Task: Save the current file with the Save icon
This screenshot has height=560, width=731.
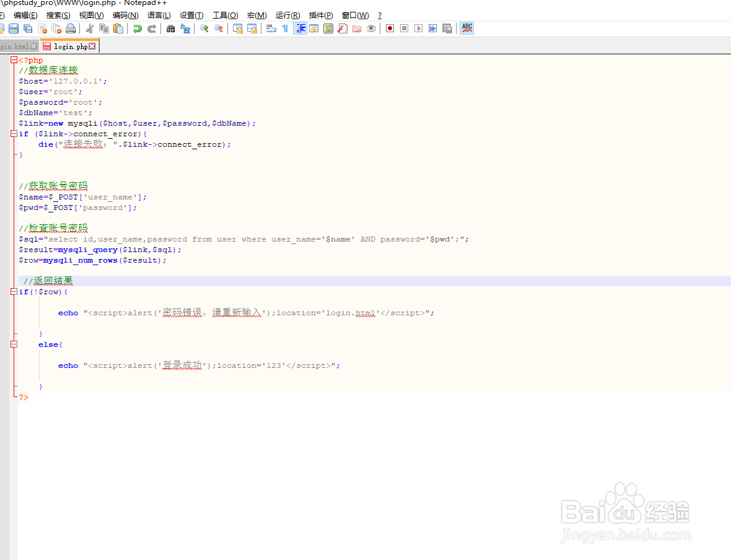Action: [14, 28]
